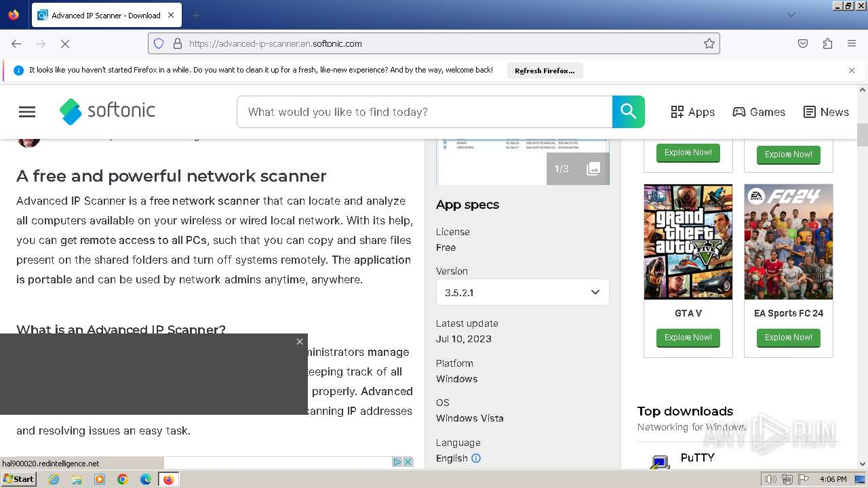Close the dark video overlay
Image resolution: width=868 pixels, height=488 pixels.
[x=300, y=342]
